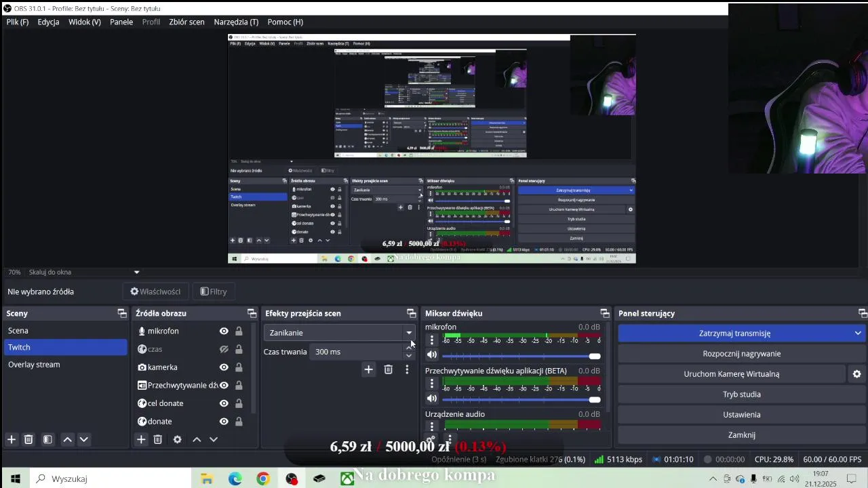Click Zatrzymaj transmisję button
The height and width of the screenshot is (488, 868).
coord(734,333)
